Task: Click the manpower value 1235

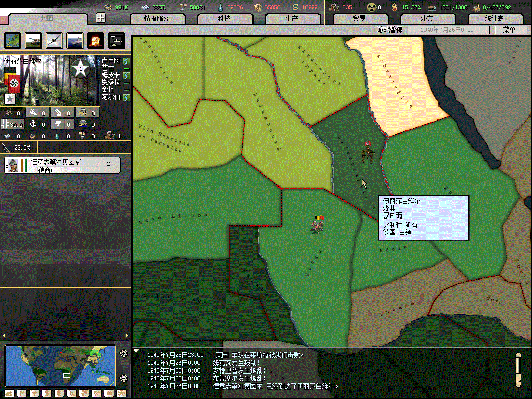Action: (345, 7)
